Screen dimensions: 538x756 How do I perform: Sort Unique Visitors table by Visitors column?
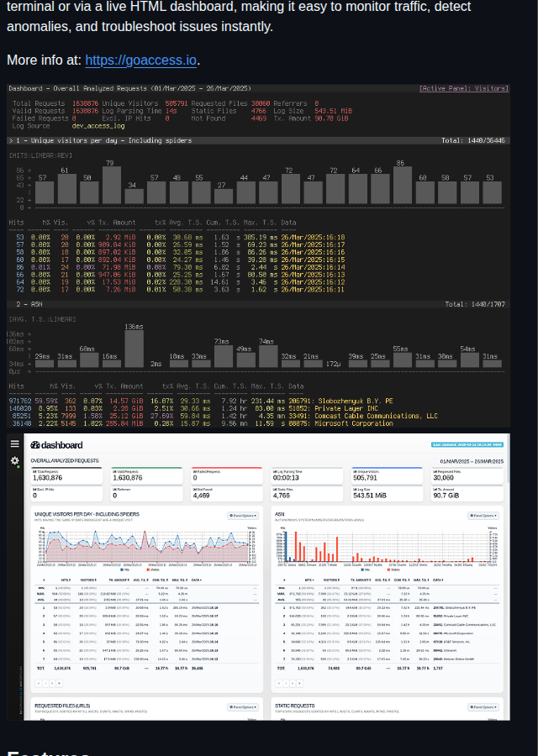click(87, 580)
